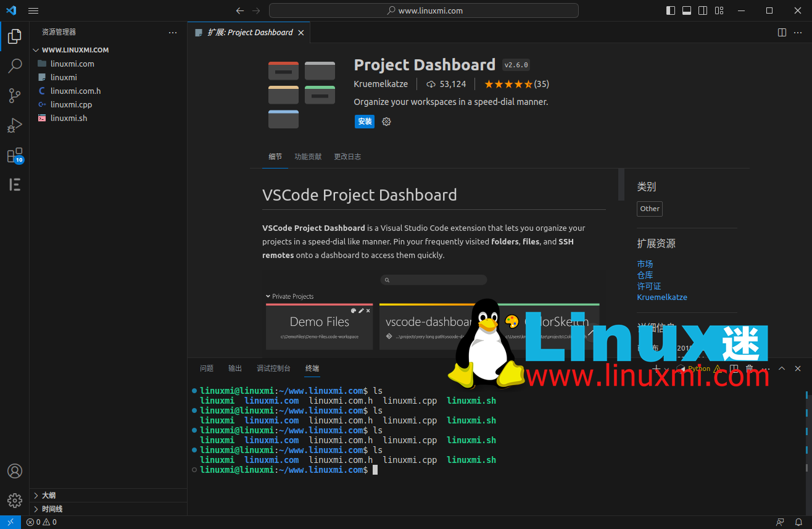Screen dimensions: 812x529
Task: Click the star rating with 35 reviews
Action: point(516,84)
